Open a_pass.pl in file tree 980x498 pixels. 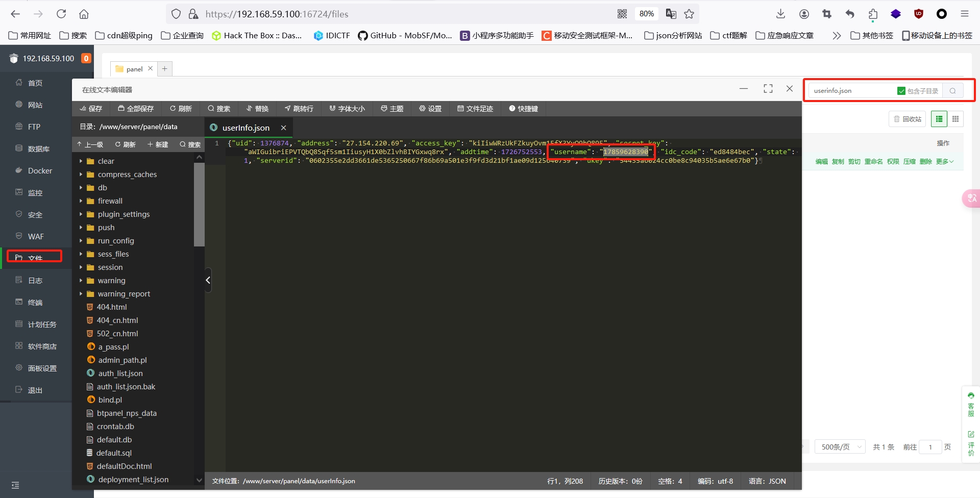(113, 346)
